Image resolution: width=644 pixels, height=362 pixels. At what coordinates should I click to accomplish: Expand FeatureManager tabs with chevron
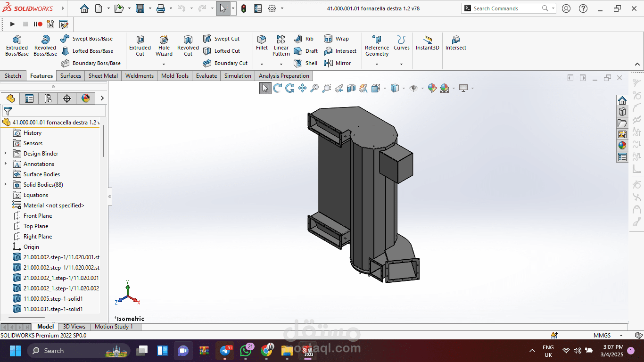click(x=102, y=98)
